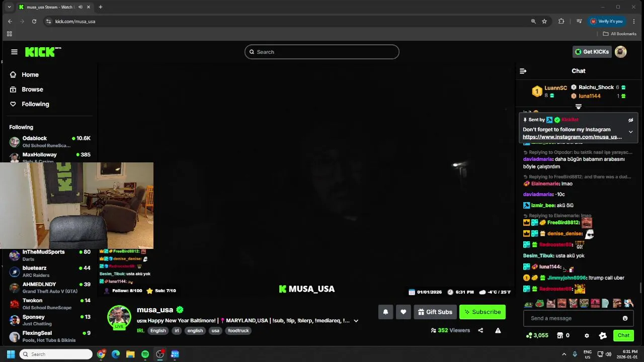Open Chrome zoom magnifier icon
Screen dimensions: 644x362
coord(533,21)
